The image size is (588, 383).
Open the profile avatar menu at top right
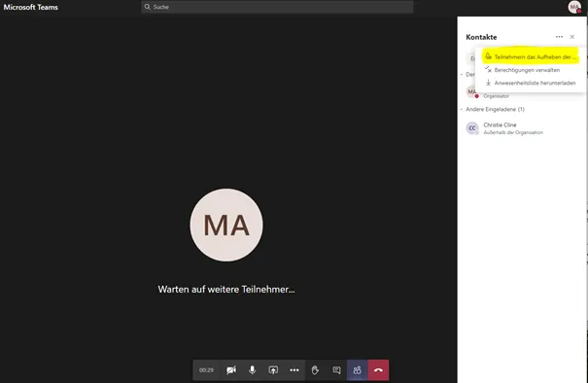574,7
